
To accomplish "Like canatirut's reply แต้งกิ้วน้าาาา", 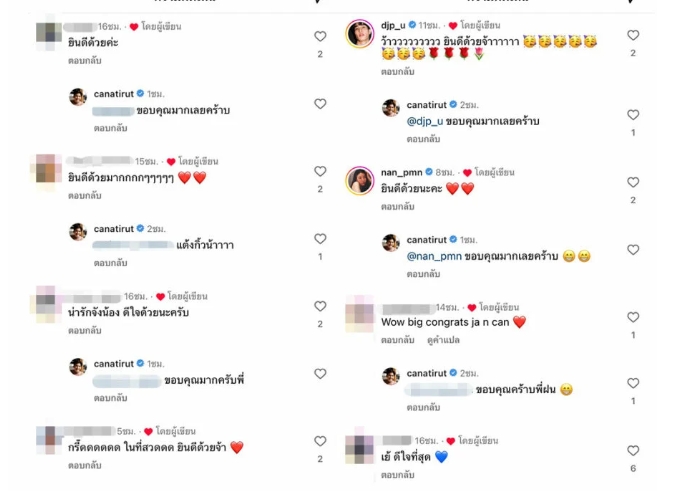I will (320, 239).
